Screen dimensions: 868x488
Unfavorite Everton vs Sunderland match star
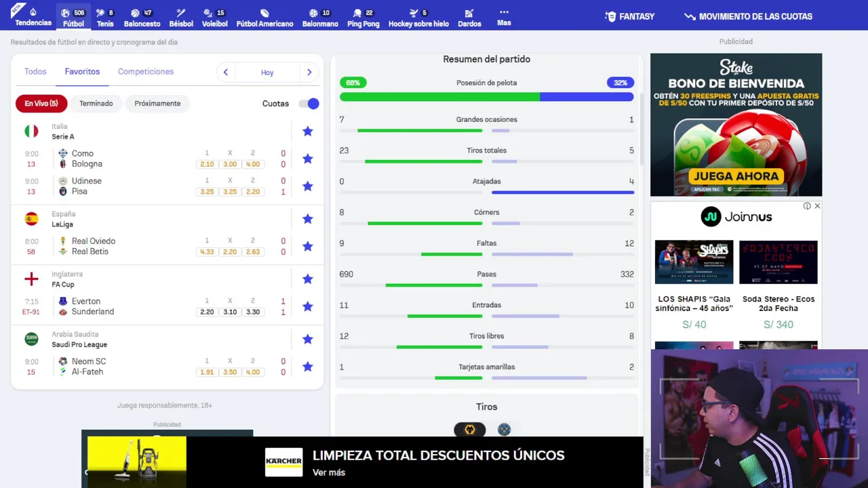tap(307, 306)
